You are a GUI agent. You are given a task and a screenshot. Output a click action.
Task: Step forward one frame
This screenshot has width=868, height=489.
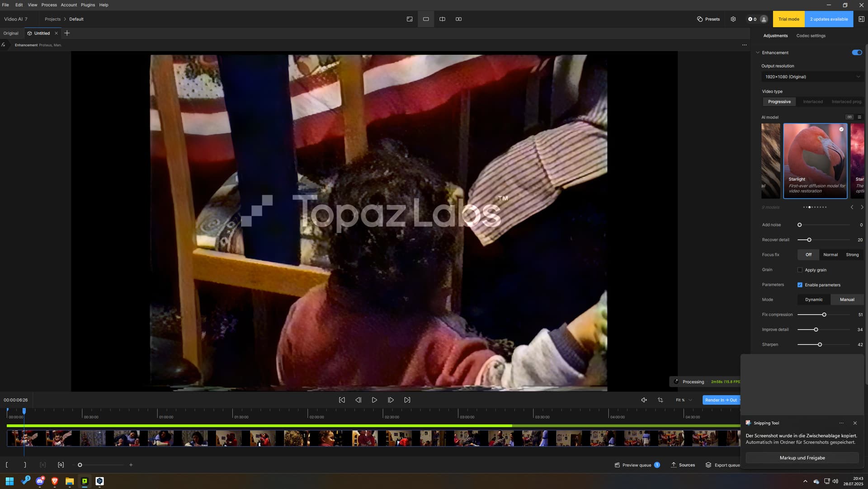pos(391,400)
